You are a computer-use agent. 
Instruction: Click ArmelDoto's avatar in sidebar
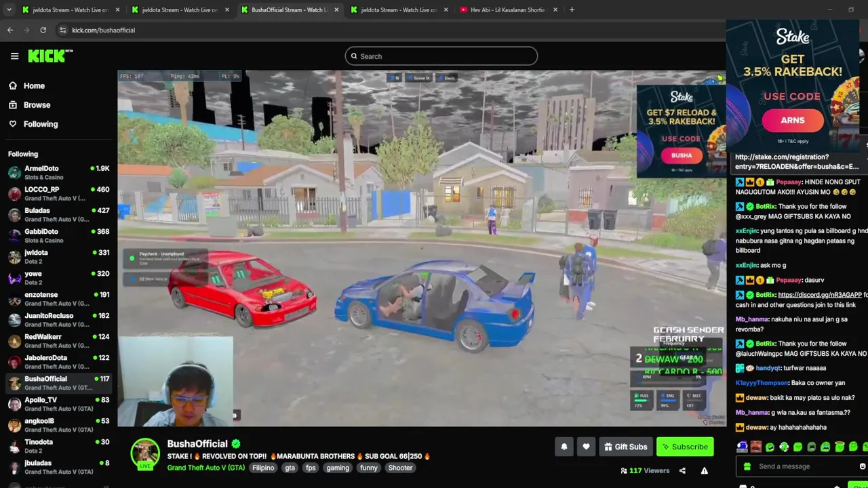14,172
